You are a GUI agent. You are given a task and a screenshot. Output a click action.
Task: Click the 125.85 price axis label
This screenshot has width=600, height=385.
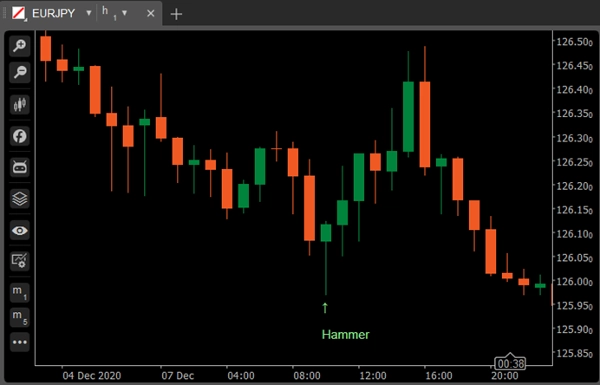point(575,353)
